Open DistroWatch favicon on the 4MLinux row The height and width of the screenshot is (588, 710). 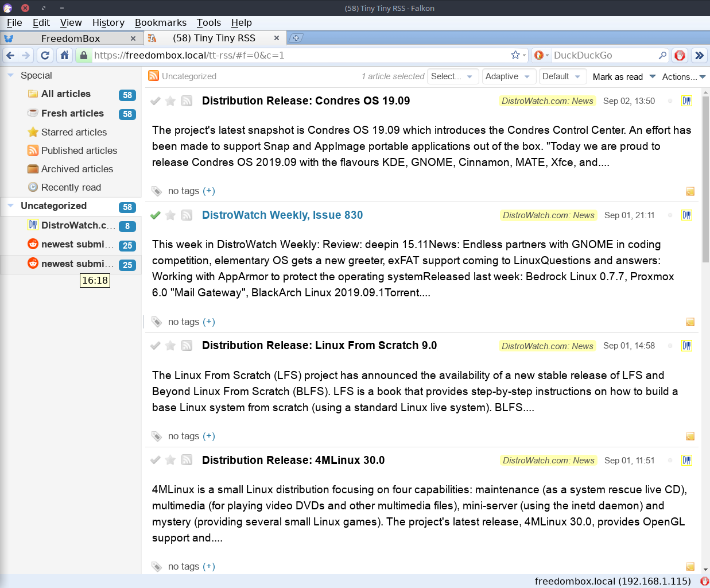686,461
